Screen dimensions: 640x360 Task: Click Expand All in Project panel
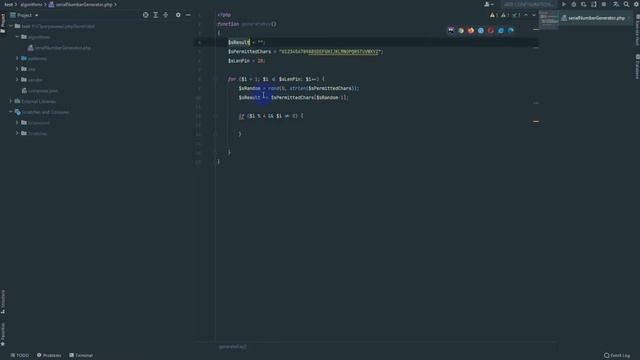tap(156, 15)
